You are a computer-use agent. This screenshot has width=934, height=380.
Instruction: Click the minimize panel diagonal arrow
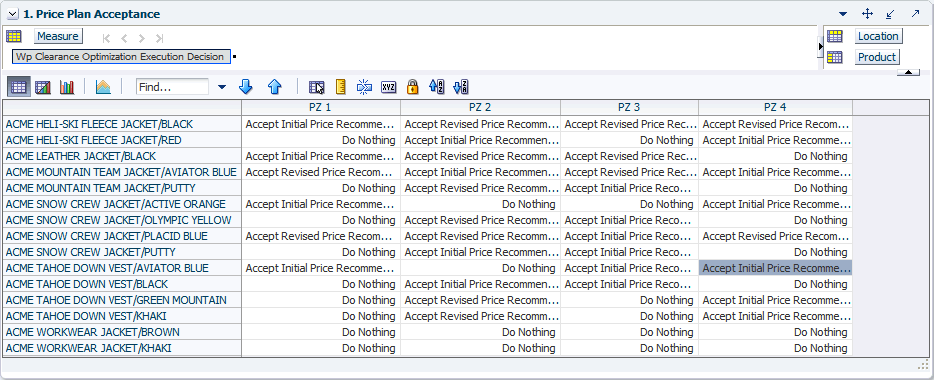pos(891,14)
